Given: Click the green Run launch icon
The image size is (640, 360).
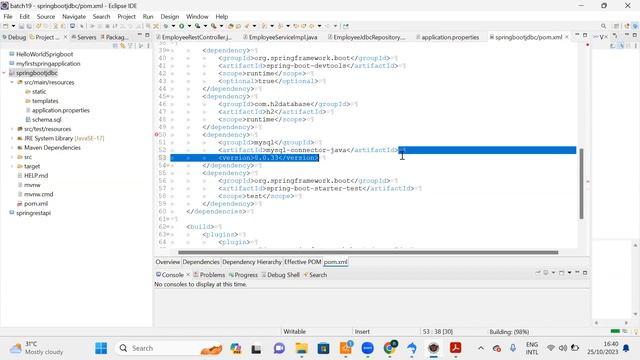Looking at the screenshot, I should (x=181, y=26).
